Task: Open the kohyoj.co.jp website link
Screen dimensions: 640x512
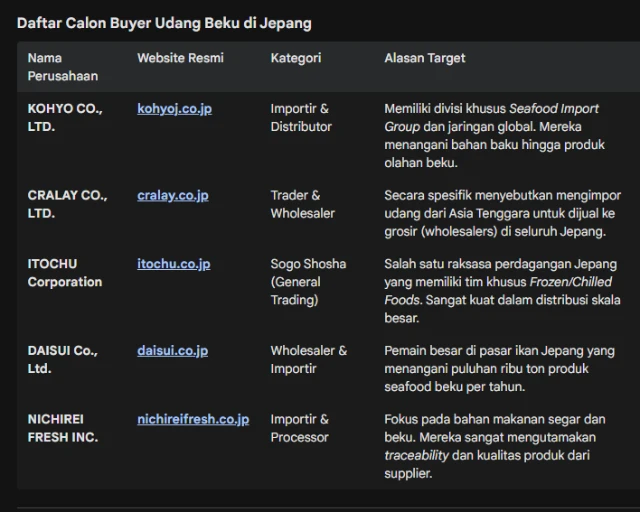Action: pyautogui.click(x=174, y=108)
